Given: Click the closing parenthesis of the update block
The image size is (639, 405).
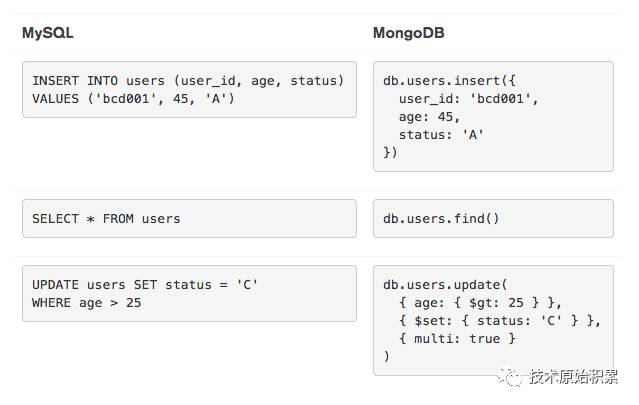Looking at the screenshot, I should tap(386, 356).
